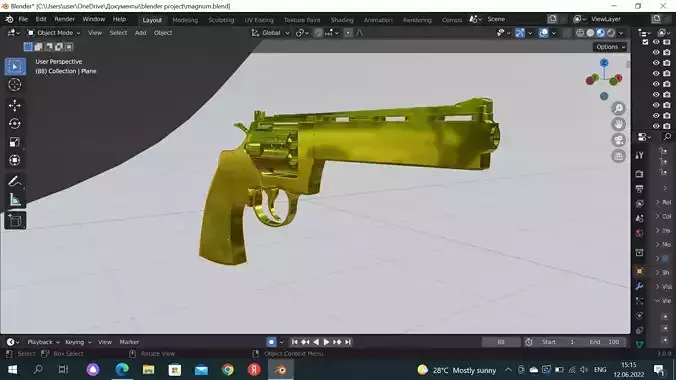Select the Select Box tool
The image size is (676, 380).
pos(15,67)
